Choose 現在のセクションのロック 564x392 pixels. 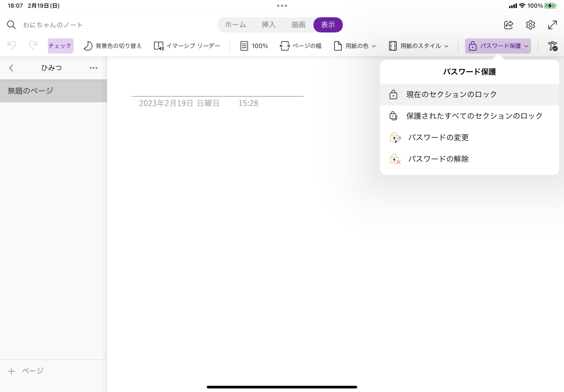[x=469, y=95]
